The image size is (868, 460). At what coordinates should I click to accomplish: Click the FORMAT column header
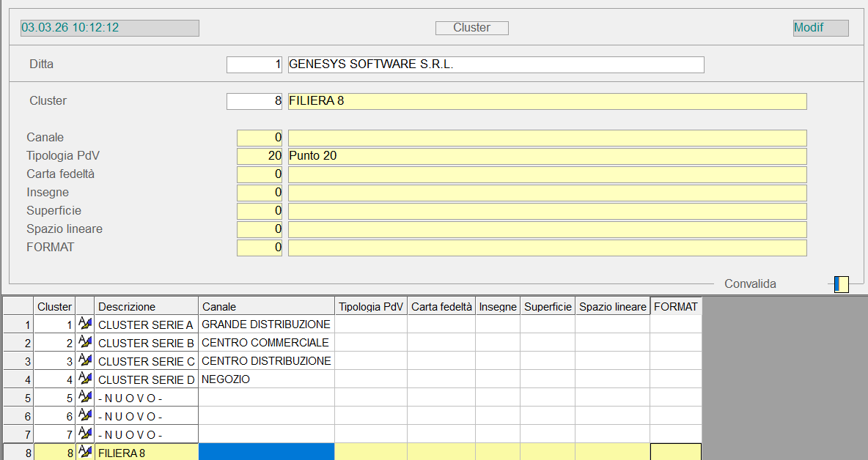click(675, 306)
